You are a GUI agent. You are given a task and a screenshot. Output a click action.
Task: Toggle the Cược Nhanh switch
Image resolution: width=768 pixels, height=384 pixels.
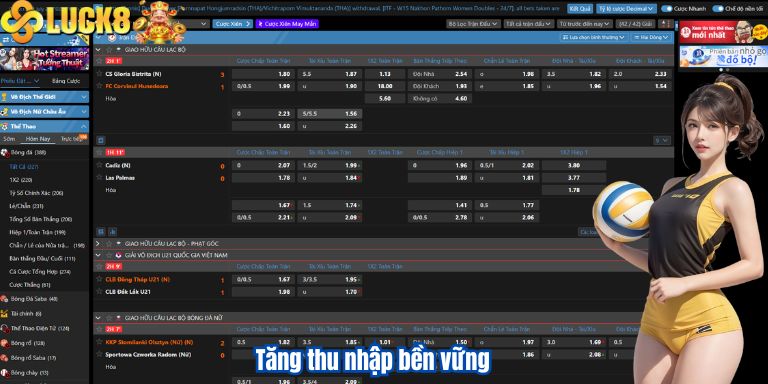pyautogui.click(x=667, y=9)
